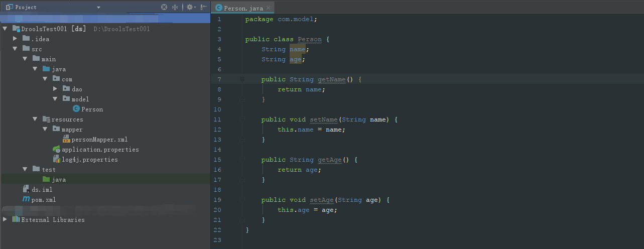Collapse the src folder arrow
The image size is (644, 249).
coord(15,49)
